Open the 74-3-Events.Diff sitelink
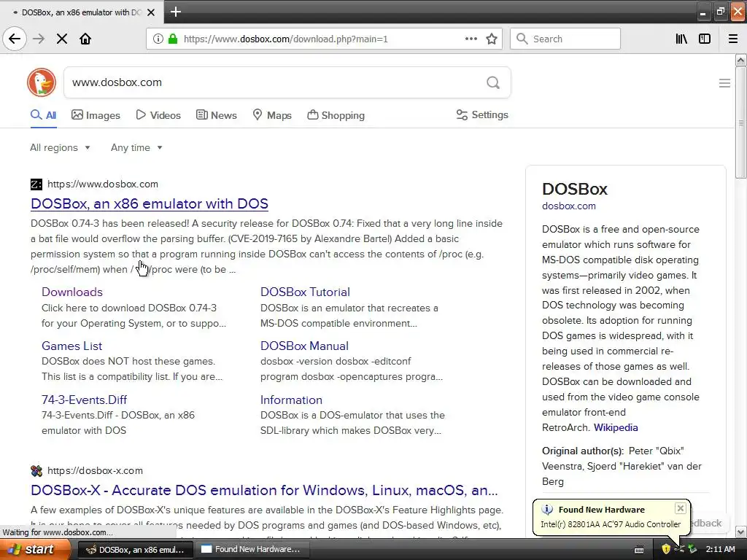Viewport: 747px width, 560px height. click(x=84, y=400)
